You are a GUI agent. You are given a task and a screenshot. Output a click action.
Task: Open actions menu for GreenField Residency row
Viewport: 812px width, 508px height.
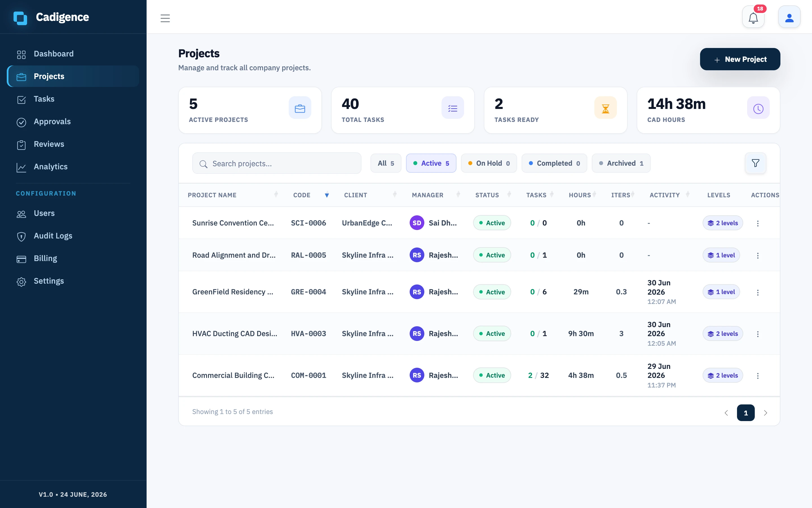(x=758, y=292)
